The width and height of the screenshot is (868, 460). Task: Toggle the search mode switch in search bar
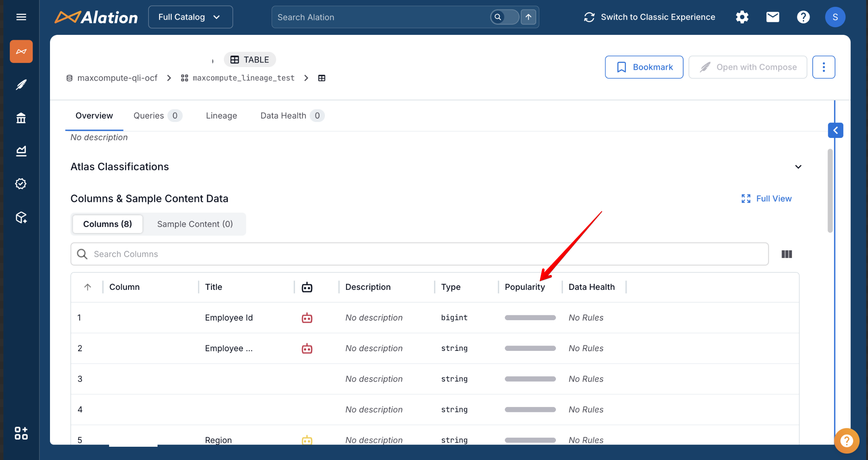(504, 17)
